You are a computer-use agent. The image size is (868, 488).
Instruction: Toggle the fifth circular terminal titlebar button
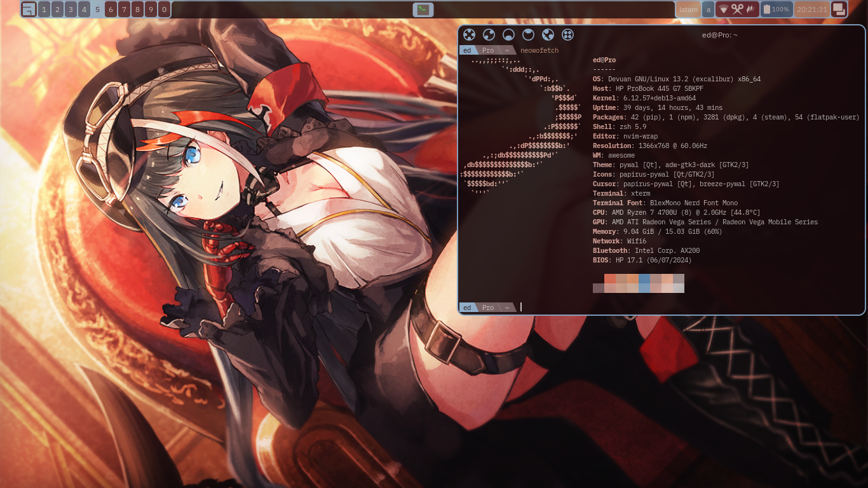click(x=548, y=35)
